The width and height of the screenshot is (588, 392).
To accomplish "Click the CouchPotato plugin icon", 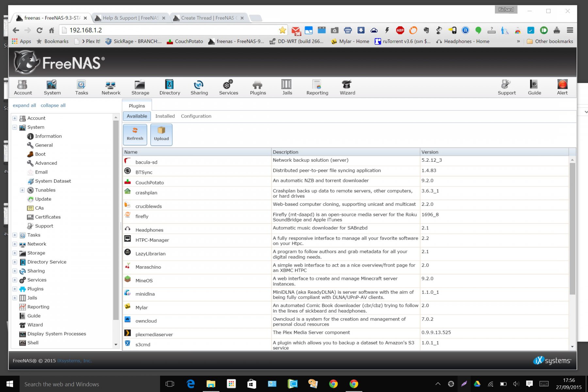I will tap(127, 182).
